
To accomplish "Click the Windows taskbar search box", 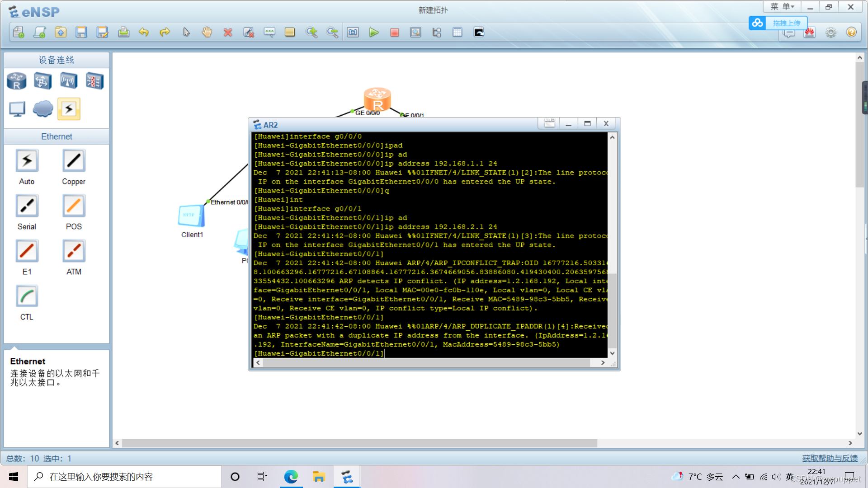I will (124, 477).
